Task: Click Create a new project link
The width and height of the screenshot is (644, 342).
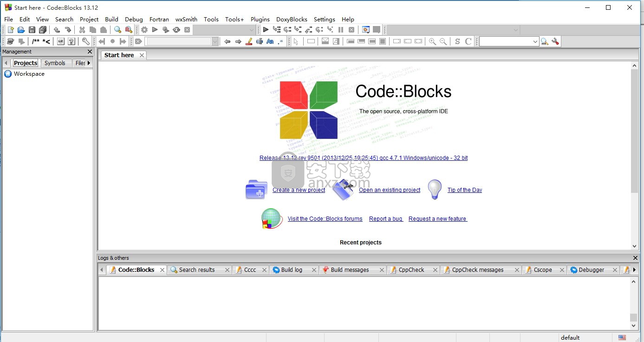Action: point(299,190)
